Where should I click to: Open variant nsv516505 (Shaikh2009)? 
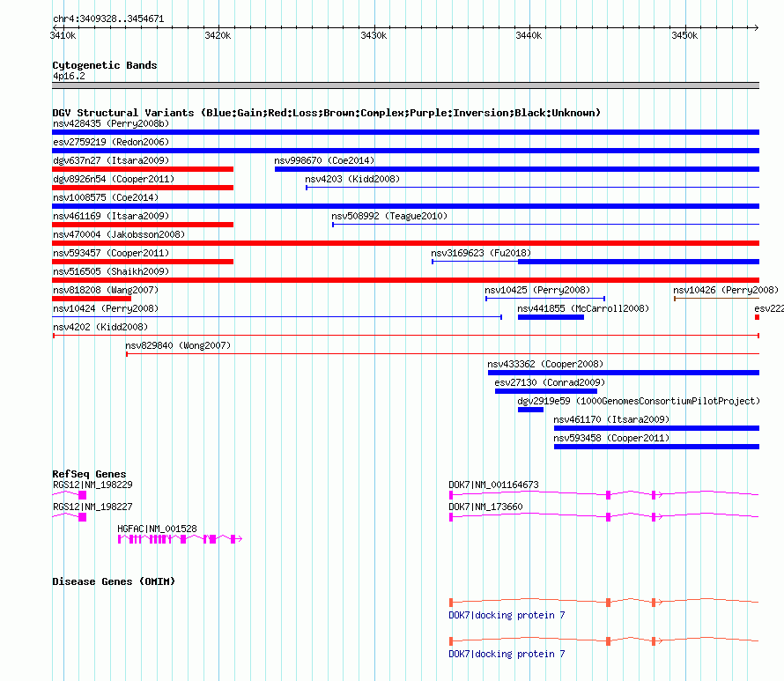coord(405,280)
